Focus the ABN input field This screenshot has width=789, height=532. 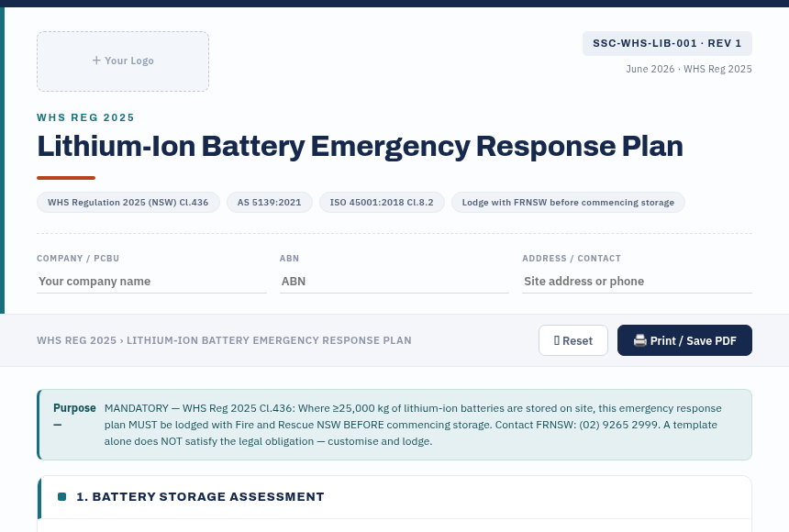click(394, 282)
